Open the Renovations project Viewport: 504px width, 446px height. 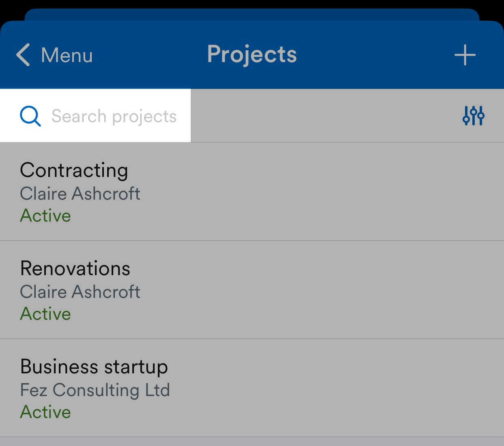click(252, 290)
